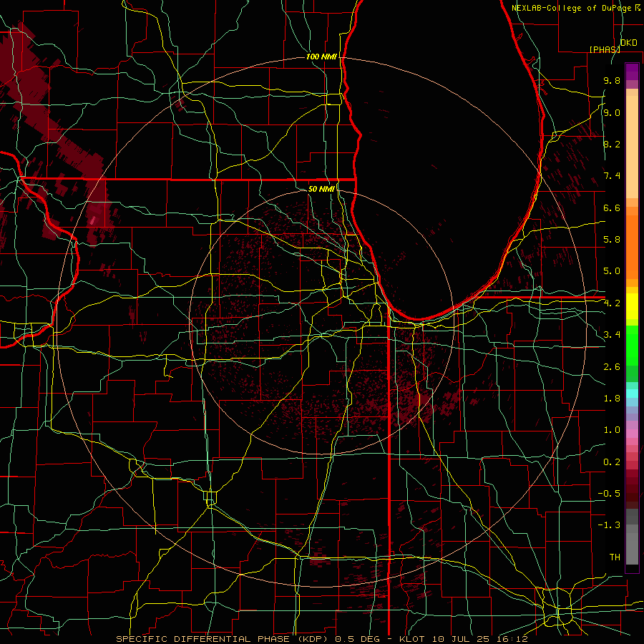
Task: Pick the yellow color scale segment
Action: tap(632, 306)
